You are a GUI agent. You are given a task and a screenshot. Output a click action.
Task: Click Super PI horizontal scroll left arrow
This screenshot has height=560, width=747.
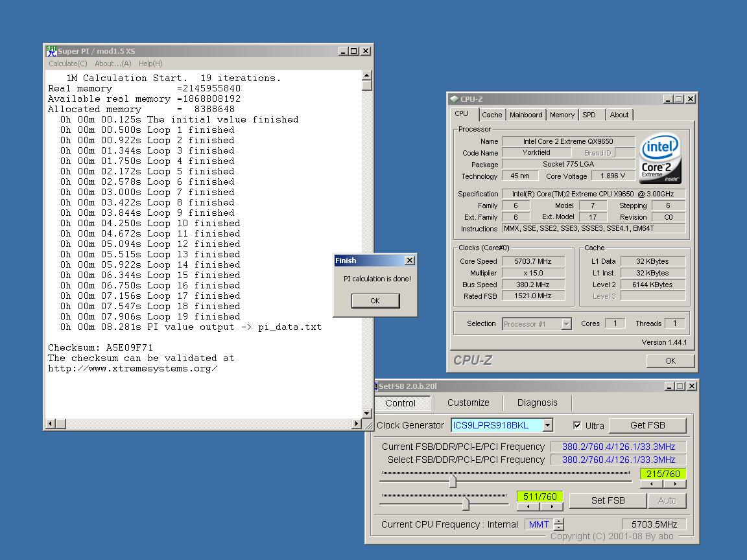pyautogui.click(x=50, y=423)
